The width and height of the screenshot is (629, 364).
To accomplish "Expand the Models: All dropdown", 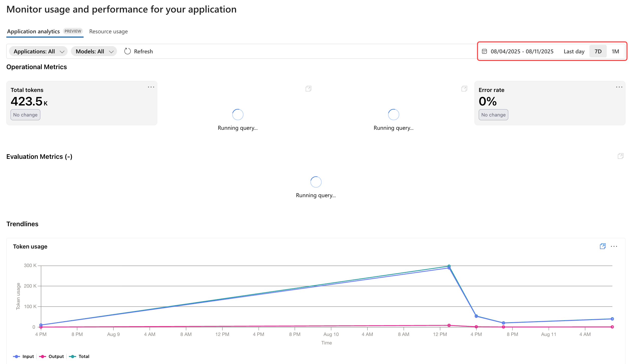I will click(x=94, y=51).
